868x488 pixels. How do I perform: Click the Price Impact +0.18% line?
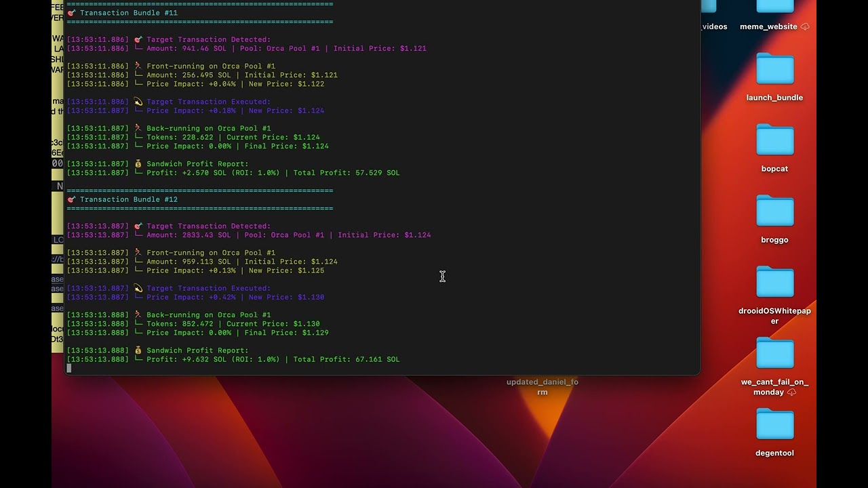tap(195, 110)
